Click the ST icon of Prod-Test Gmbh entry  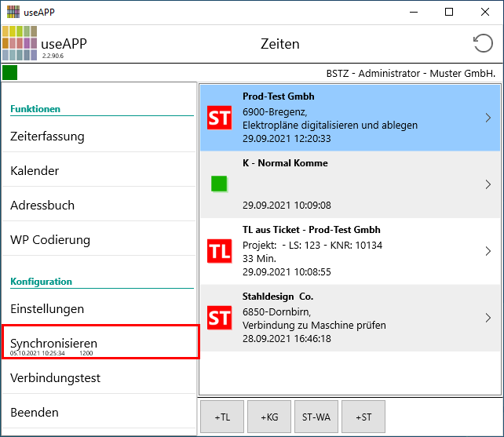(219, 118)
